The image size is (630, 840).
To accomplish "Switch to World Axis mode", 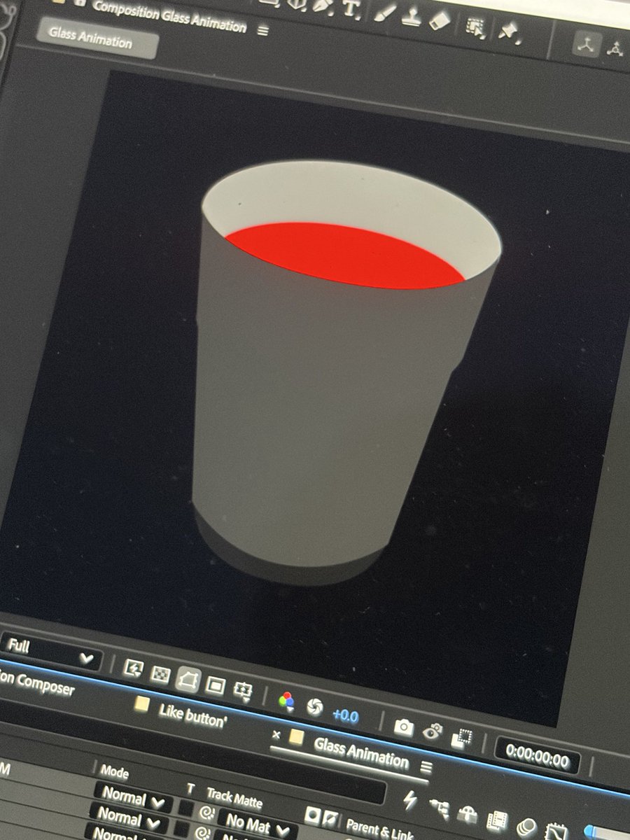I will pyautogui.click(x=616, y=50).
